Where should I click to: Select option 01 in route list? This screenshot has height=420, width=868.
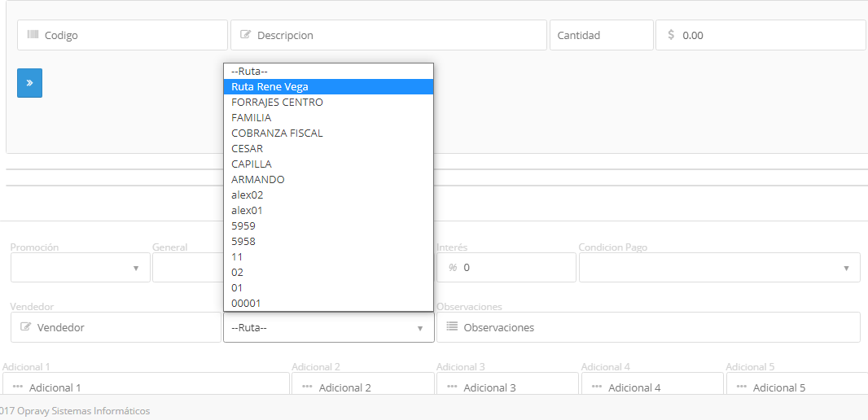[x=328, y=288]
